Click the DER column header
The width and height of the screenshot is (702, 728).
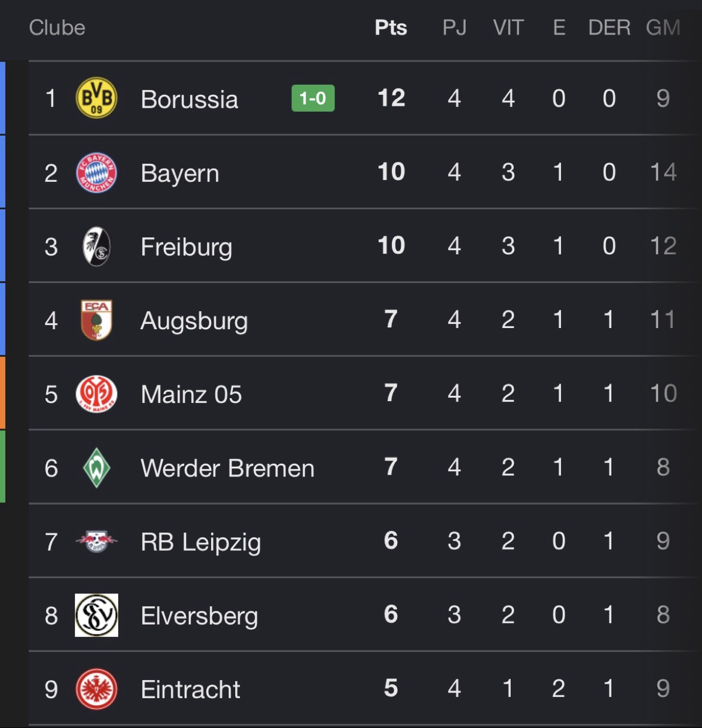[609, 27]
